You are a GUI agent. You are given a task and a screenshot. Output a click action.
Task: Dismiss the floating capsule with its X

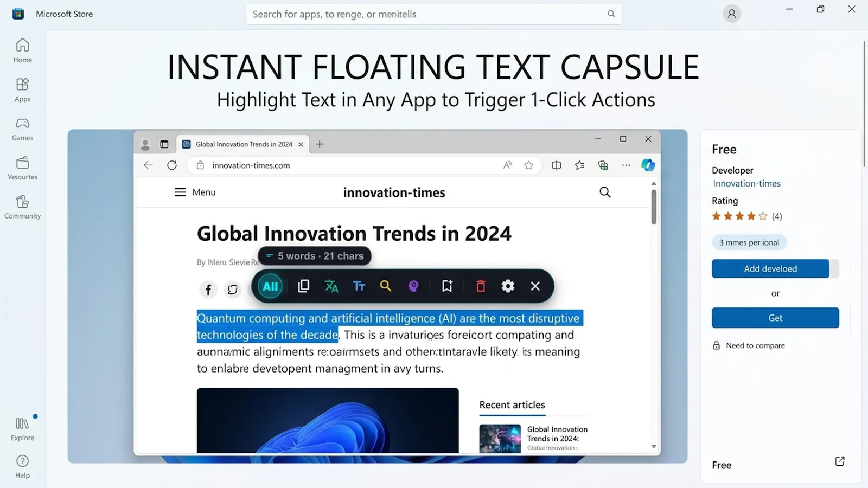[535, 286]
